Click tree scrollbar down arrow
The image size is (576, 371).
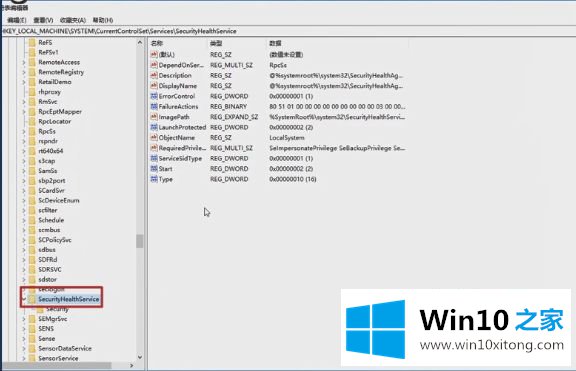[x=140, y=357]
